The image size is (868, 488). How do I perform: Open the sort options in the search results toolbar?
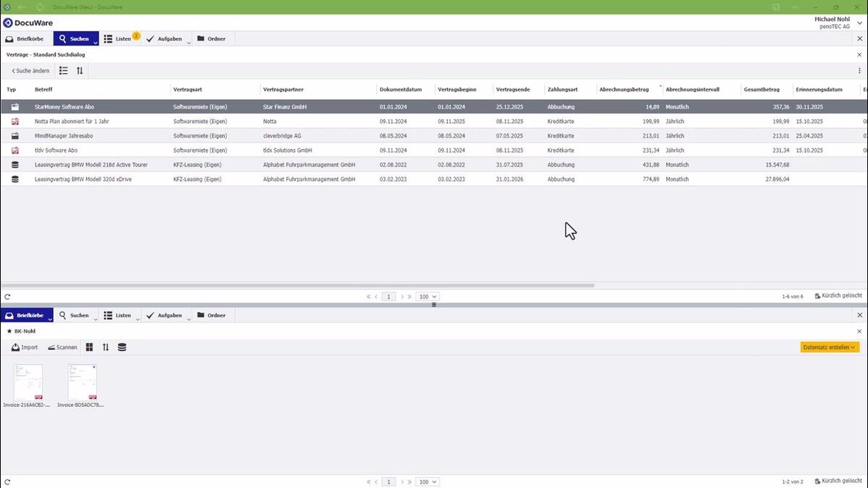pyautogui.click(x=80, y=70)
